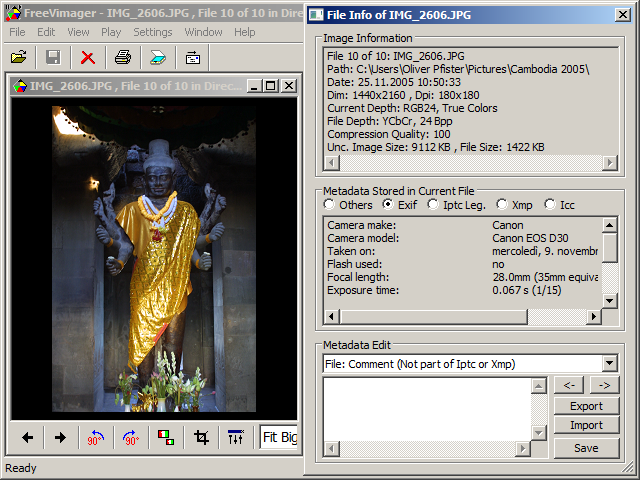Rotate image 90° clockwise
Viewport: 640px width, 480px height.
(131, 437)
